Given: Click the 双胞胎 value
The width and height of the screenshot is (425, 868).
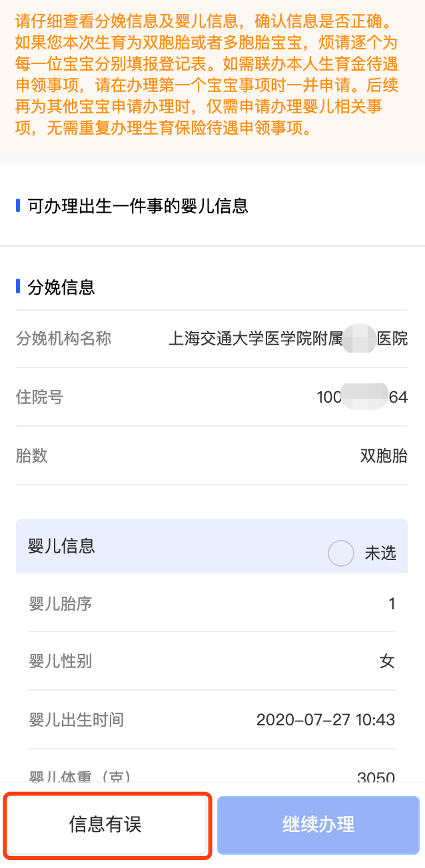Looking at the screenshot, I should coord(384,456).
